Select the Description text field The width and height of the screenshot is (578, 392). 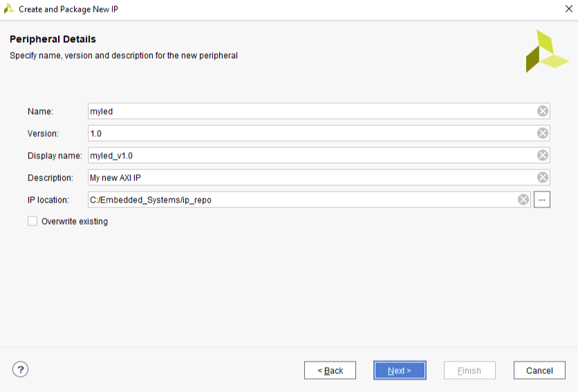point(311,178)
